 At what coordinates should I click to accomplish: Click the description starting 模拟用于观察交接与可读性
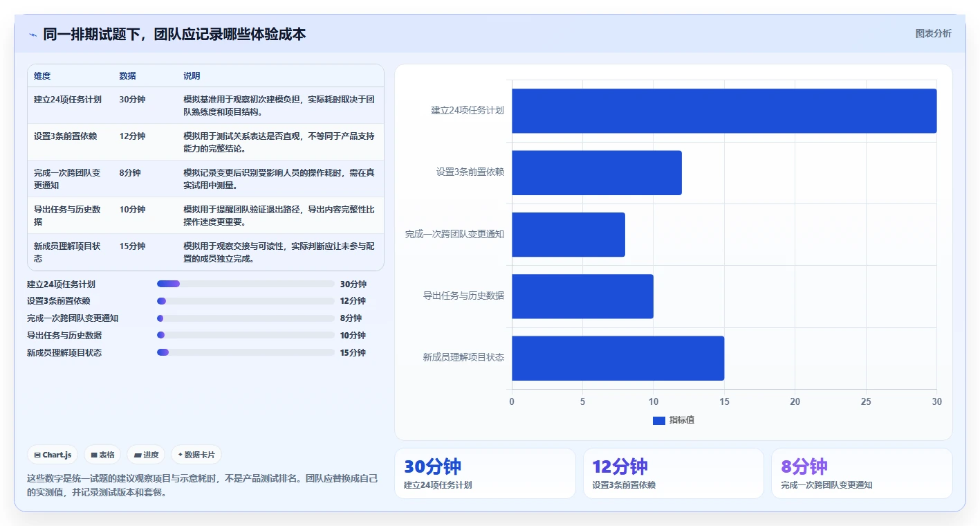(x=279, y=252)
